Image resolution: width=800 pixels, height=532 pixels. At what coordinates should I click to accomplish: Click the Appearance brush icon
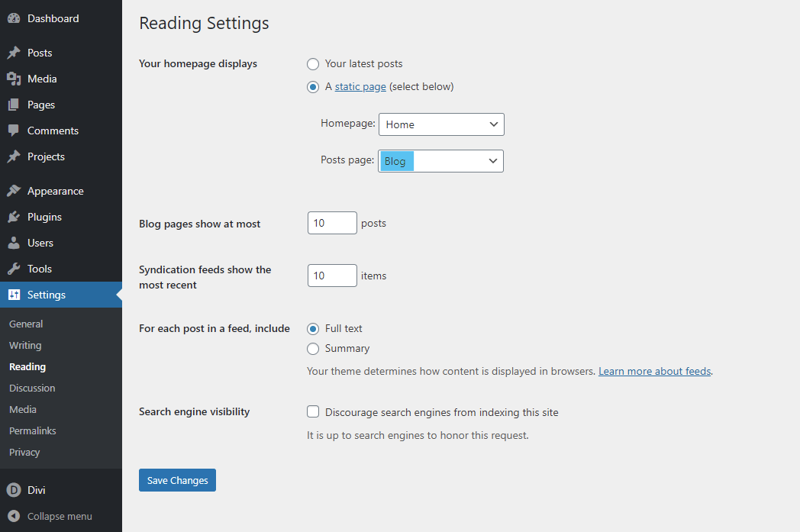pos(14,190)
